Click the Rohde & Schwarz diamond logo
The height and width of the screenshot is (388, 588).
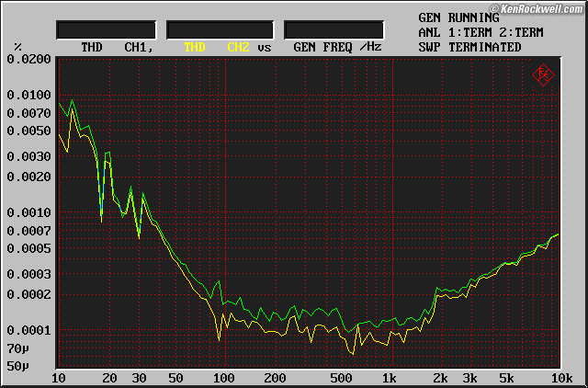(543, 75)
